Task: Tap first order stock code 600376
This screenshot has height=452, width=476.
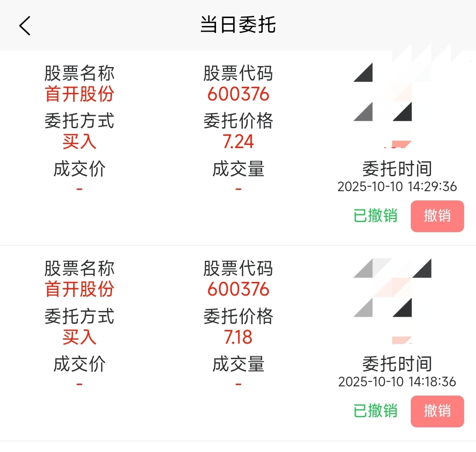Action: coord(238,94)
